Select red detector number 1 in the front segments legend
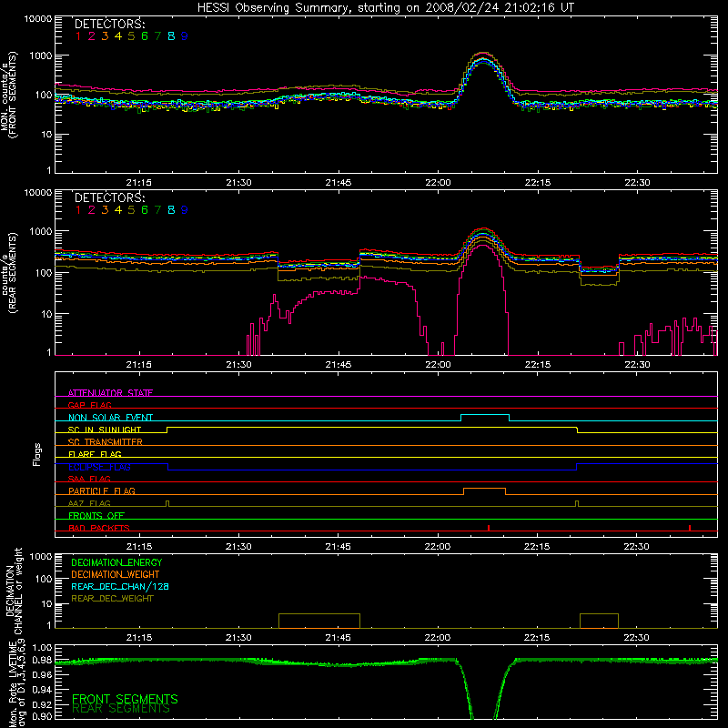The width and height of the screenshot is (728, 728). 78,36
